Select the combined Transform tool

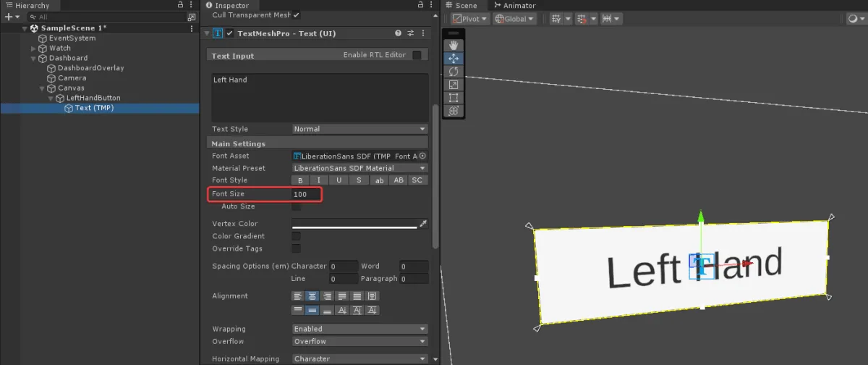click(454, 111)
